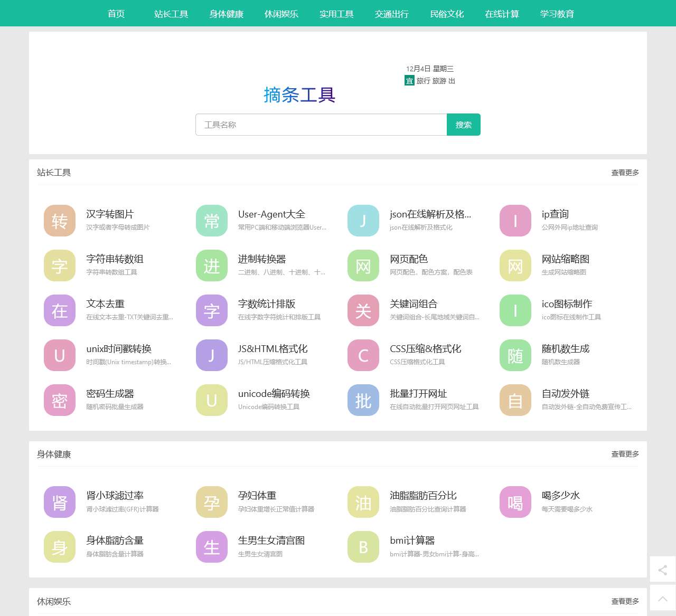The width and height of the screenshot is (676, 616).
Task: Click description 二进制、八进制、十进制
Action: point(281,272)
